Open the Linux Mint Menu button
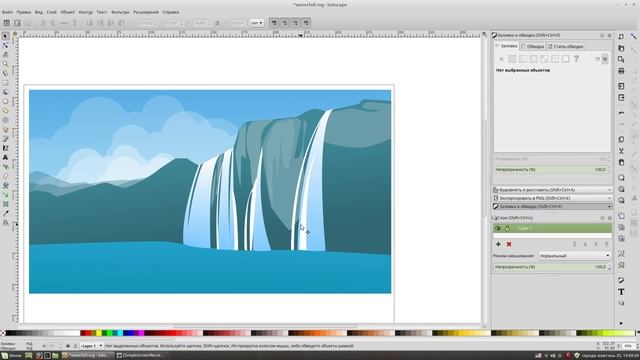The height and width of the screenshot is (360, 640). [11, 356]
